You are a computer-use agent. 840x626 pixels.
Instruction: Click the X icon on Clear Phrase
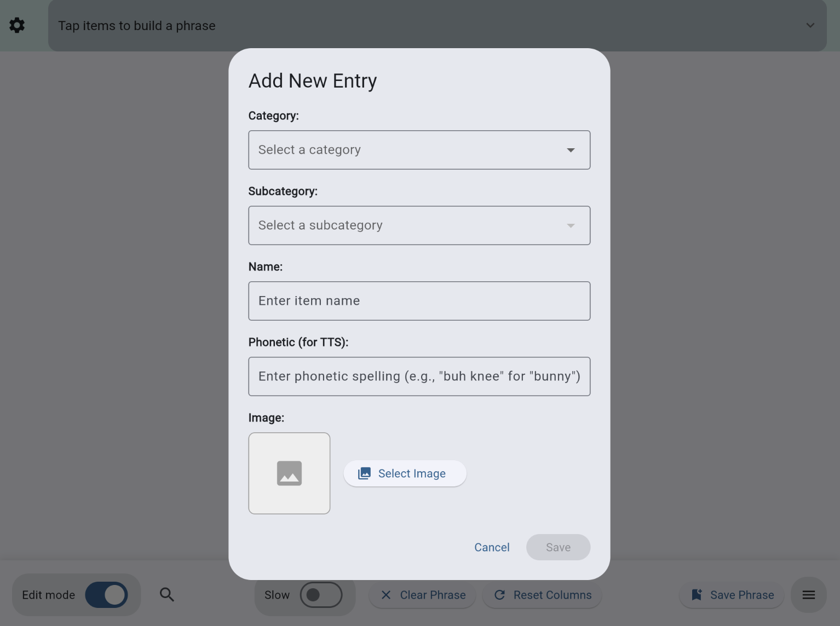(x=386, y=595)
